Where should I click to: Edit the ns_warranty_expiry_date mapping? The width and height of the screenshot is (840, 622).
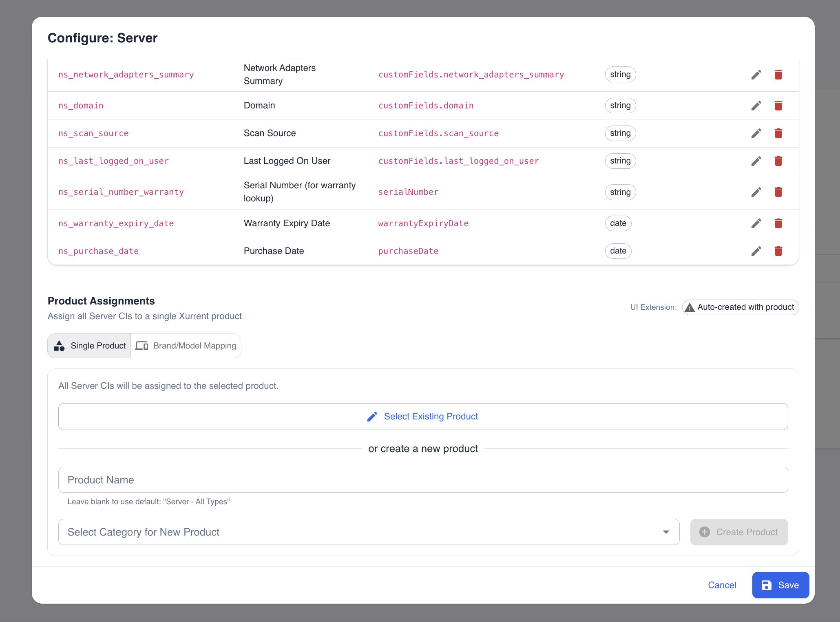(x=756, y=223)
